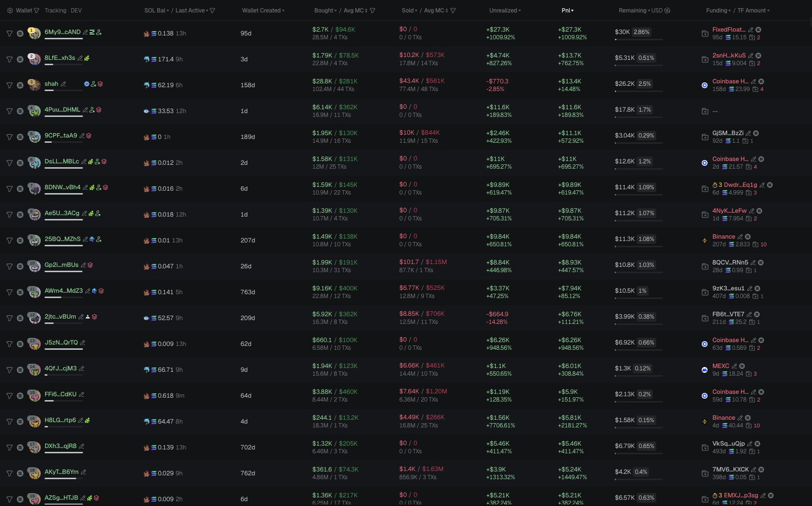Open the Wallet Created sort dropdown
Viewport: 812px width, 506px height.
point(263,11)
